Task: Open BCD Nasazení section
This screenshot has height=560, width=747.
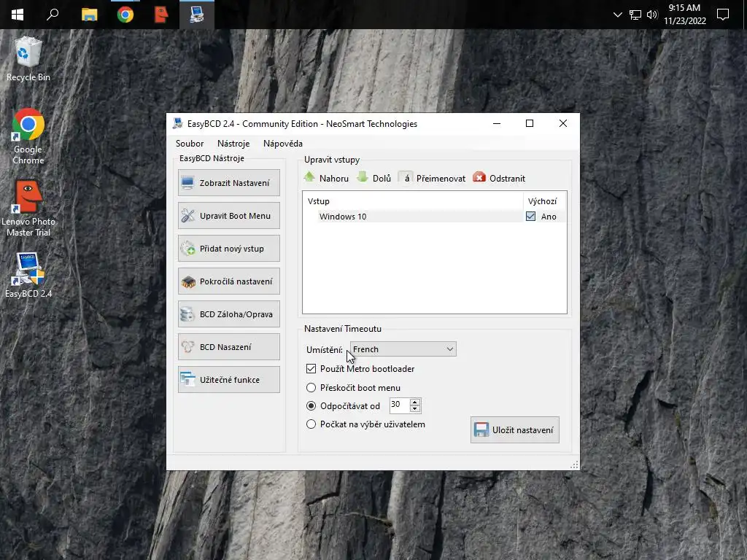Action: tap(228, 347)
